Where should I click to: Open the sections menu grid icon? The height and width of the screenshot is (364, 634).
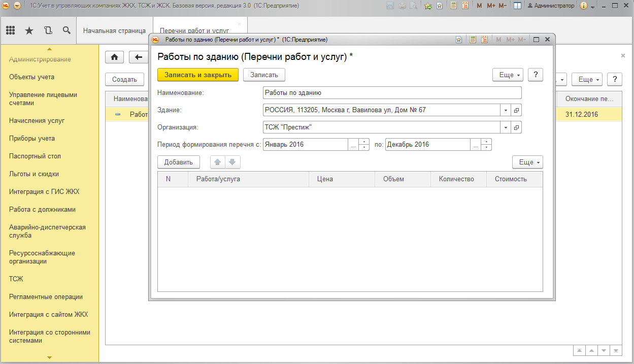click(10, 30)
